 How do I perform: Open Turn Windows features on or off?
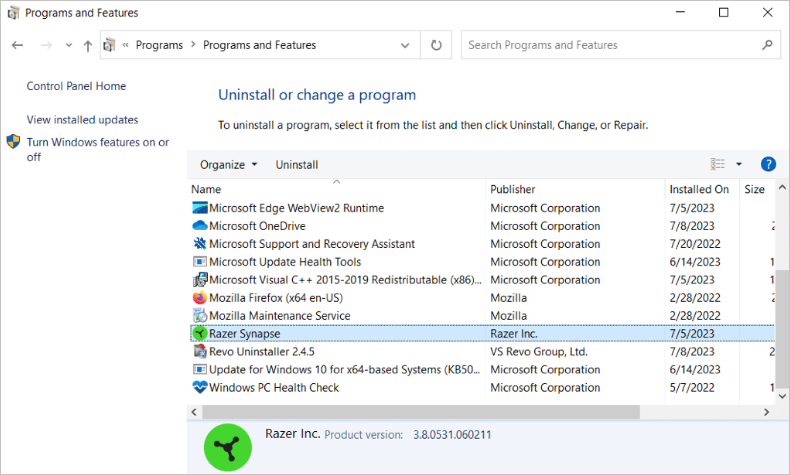(98, 150)
